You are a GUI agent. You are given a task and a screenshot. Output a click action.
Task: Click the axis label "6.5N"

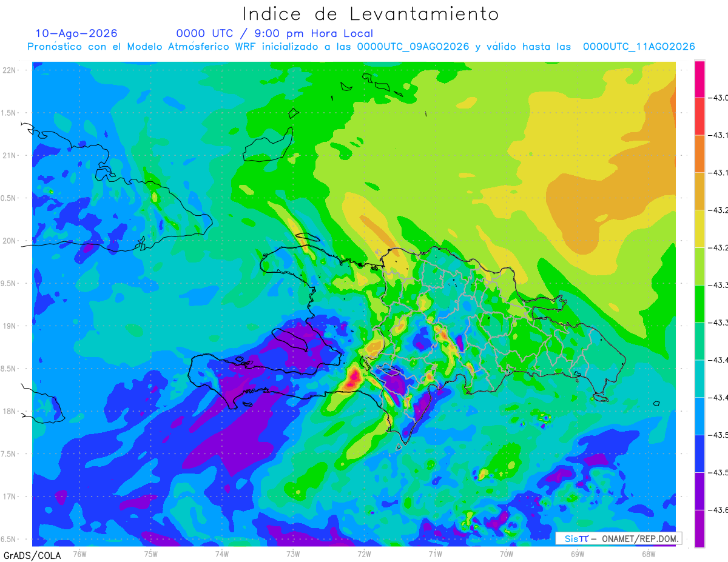(x=8, y=539)
